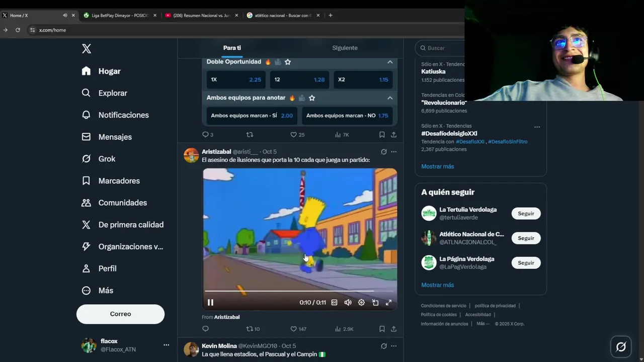This screenshot has width=644, height=362.
Task: Open more options on Aristizabal post
Action: coord(394,152)
